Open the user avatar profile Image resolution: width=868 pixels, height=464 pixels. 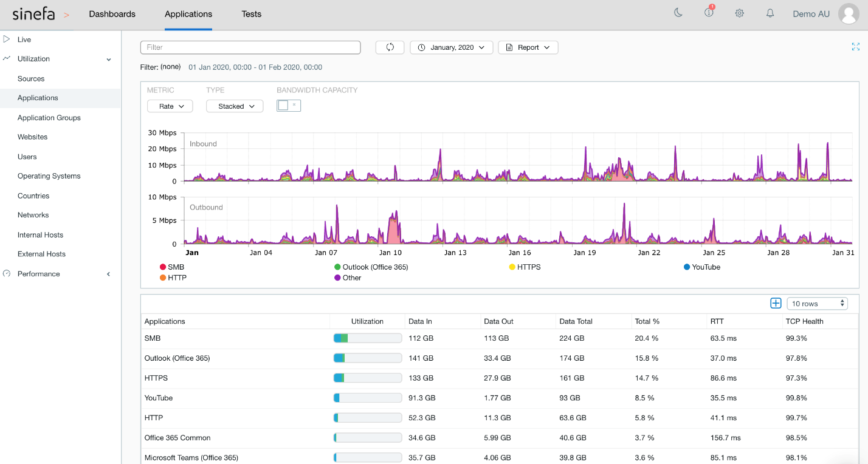pyautogui.click(x=849, y=14)
